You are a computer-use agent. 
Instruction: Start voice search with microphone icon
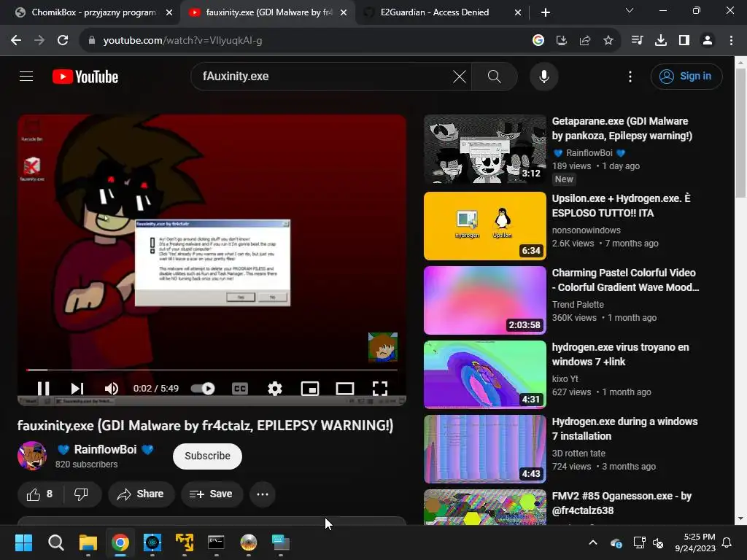coord(544,76)
